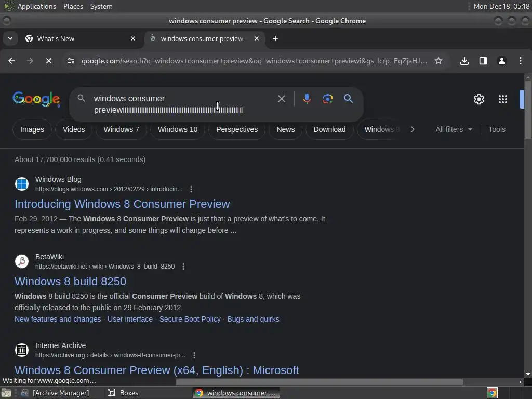Viewport: 532px width, 399px height.
Task: Open the System menu
Action: (101, 6)
